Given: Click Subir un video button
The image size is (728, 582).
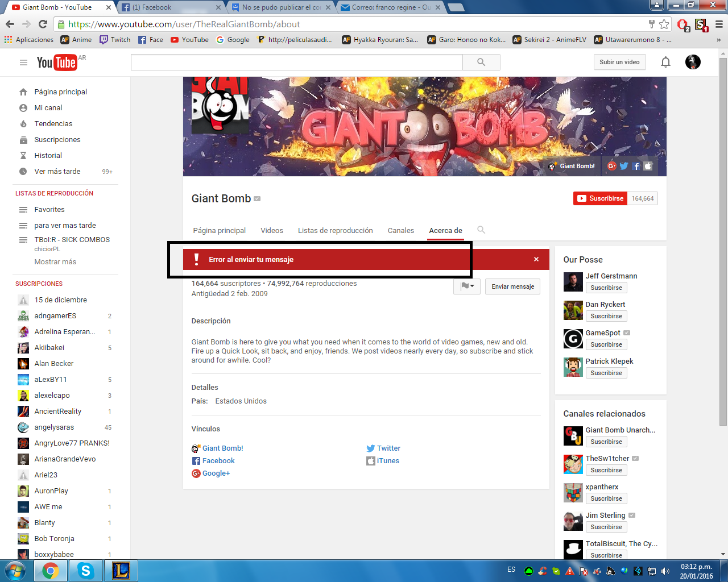Looking at the screenshot, I should pos(619,62).
